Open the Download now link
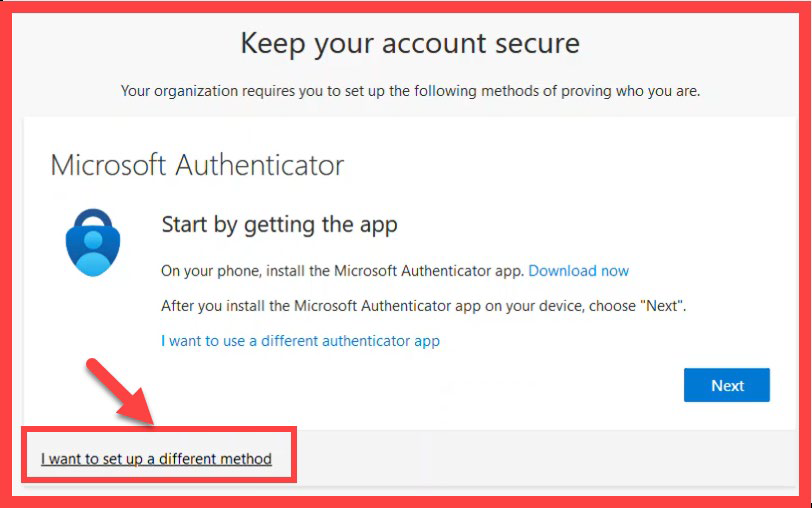The image size is (812, 508). (x=578, y=271)
